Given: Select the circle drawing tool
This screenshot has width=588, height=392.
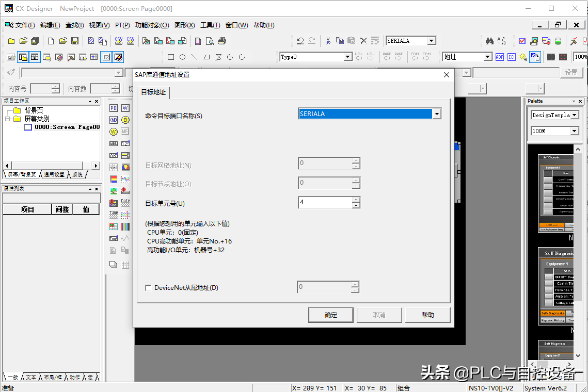Looking at the screenshot, I should [182, 57].
